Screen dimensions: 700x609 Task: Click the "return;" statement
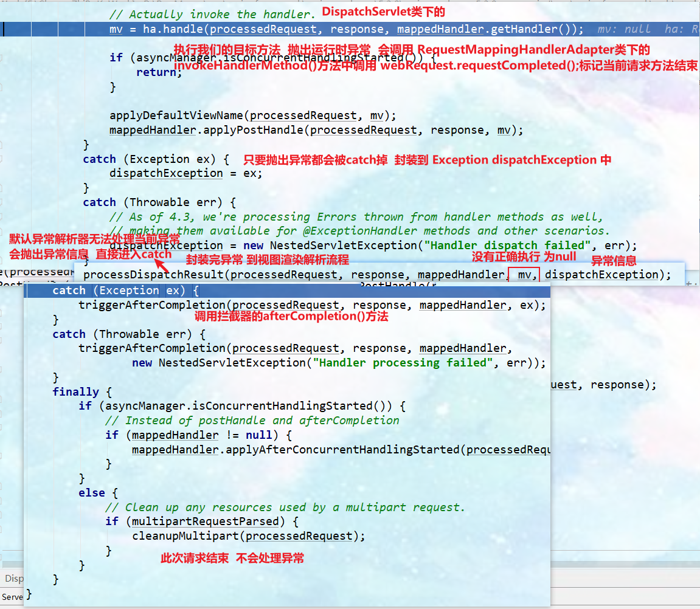159,72
